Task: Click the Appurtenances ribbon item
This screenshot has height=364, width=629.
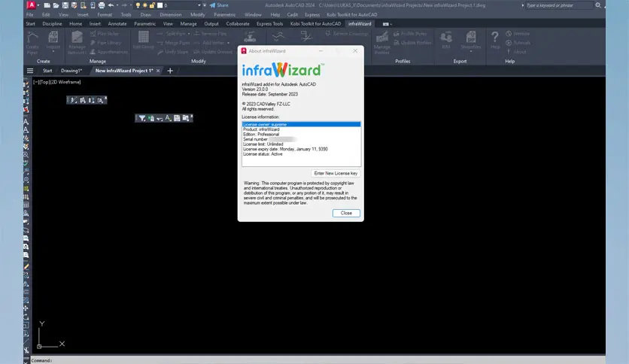Action: point(108,52)
